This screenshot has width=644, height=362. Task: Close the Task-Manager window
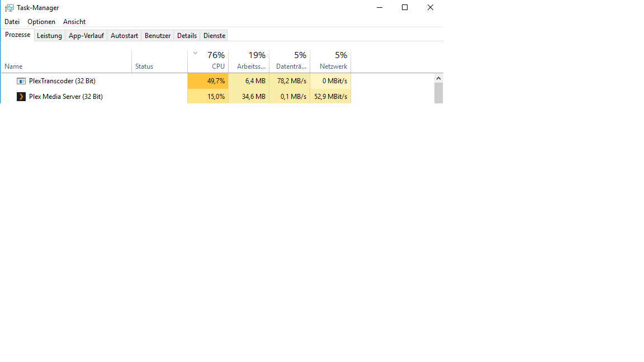point(430,7)
